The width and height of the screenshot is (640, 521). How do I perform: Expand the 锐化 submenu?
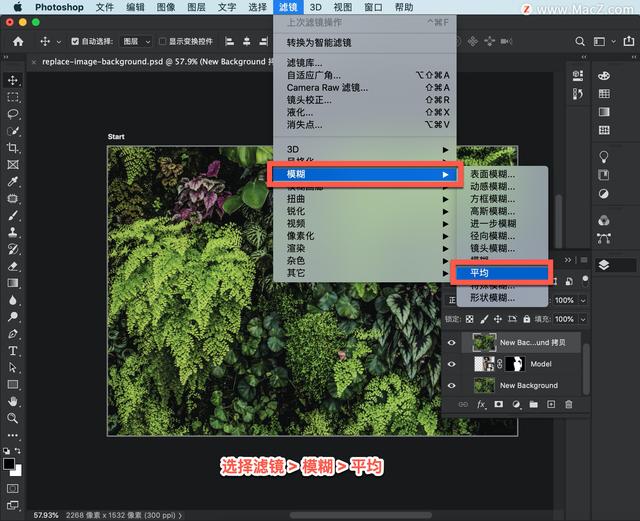(367, 212)
